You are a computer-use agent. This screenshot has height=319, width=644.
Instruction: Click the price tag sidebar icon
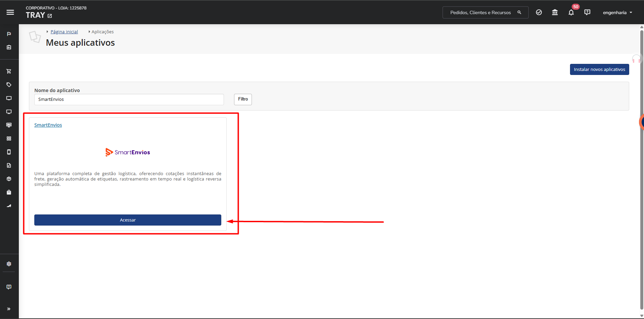pyautogui.click(x=9, y=85)
